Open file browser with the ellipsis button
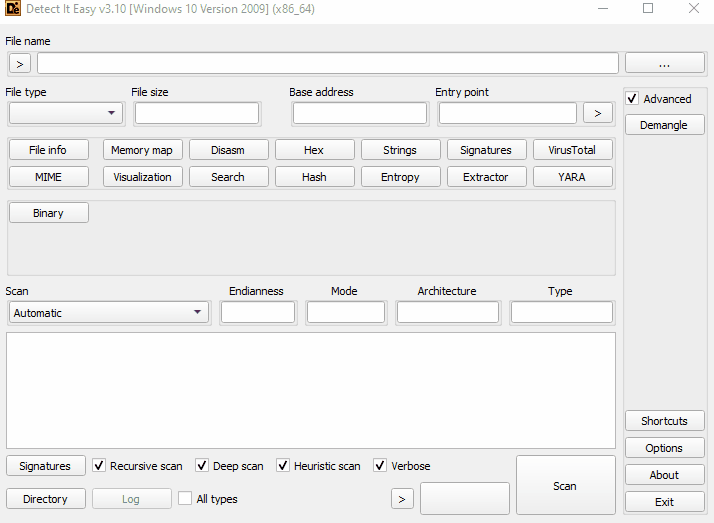 [664, 63]
